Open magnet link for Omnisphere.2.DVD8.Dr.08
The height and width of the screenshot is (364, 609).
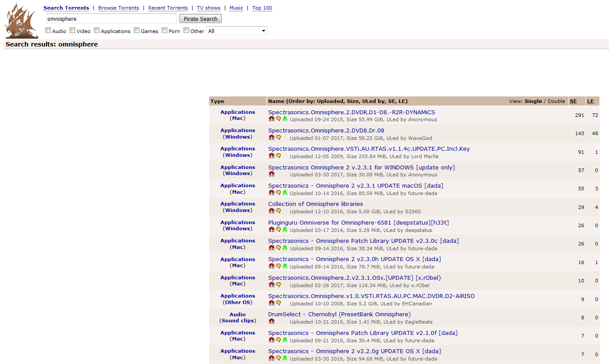[x=272, y=137]
